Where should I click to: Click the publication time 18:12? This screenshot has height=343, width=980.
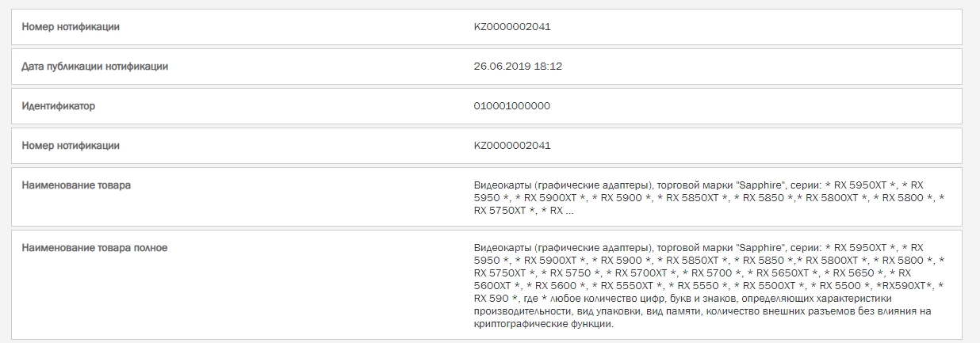click(549, 67)
